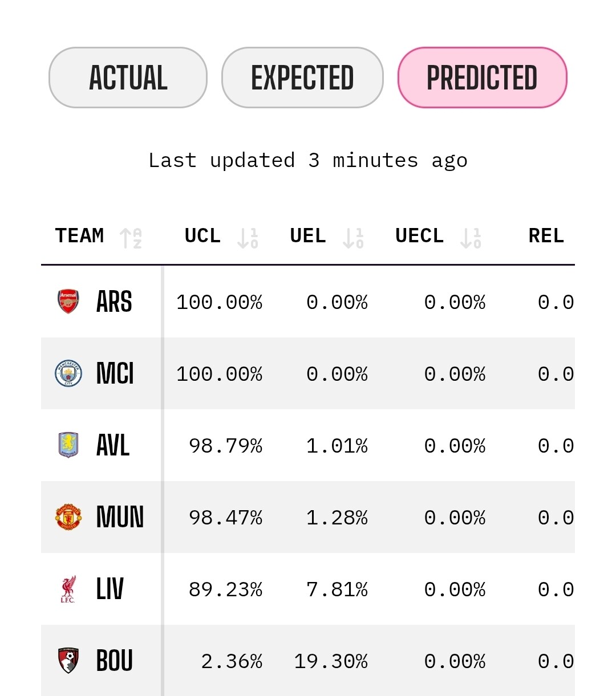The height and width of the screenshot is (696, 616).
Task: Switch to the Actual tab
Action: click(128, 78)
